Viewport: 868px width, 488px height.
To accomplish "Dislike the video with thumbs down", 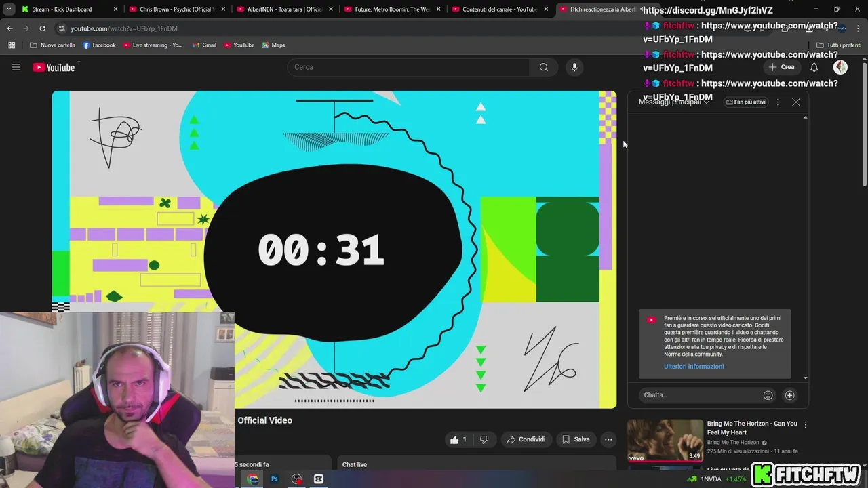I will [x=484, y=439].
